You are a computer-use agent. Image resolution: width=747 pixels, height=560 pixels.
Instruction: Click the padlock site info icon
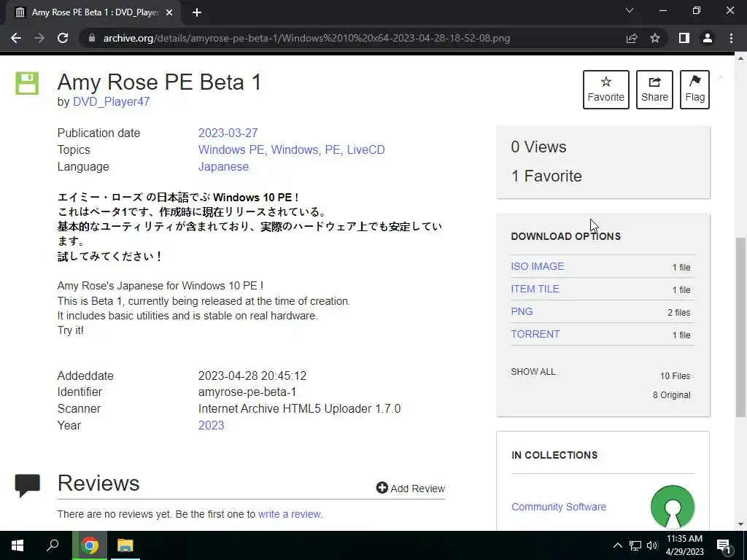pos(92,38)
